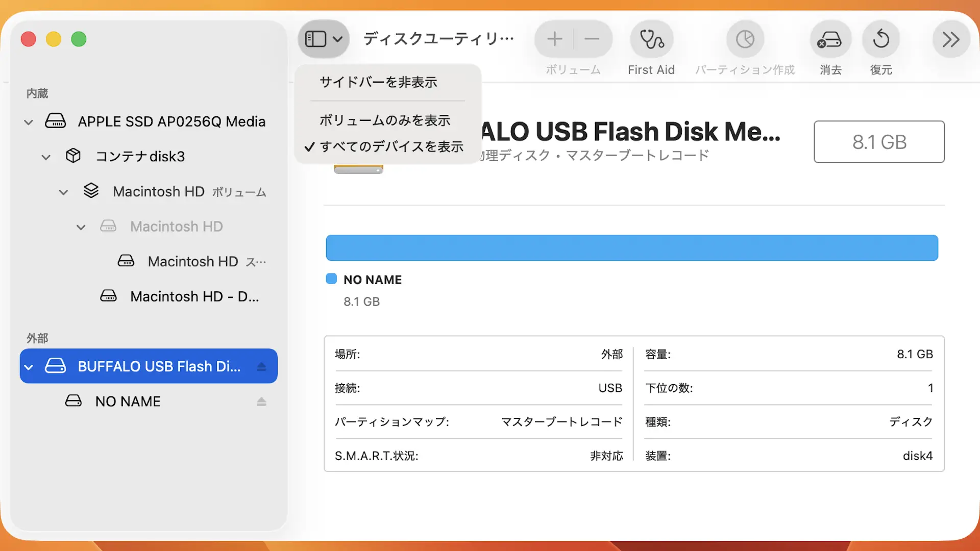Viewport: 980px width, 551px height.
Task: Eject the BUFFALO USB Flash disk
Action: coord(262,366)
